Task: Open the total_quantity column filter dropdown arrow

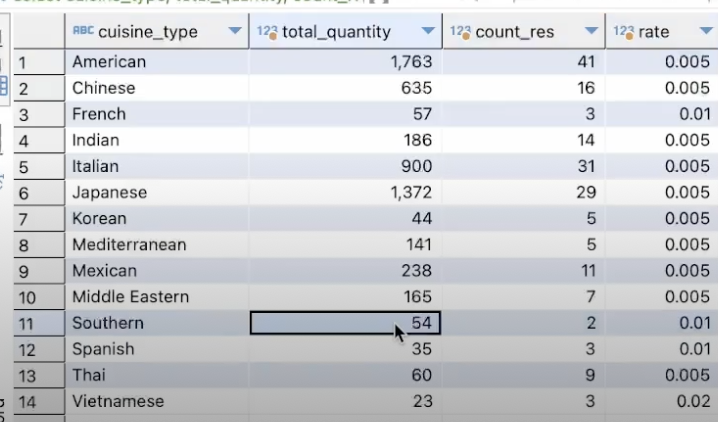Action: click(x=428, y=31)
